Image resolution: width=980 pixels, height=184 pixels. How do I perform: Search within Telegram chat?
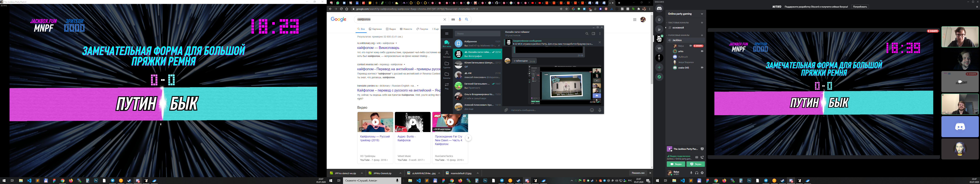tap(587, 34)
